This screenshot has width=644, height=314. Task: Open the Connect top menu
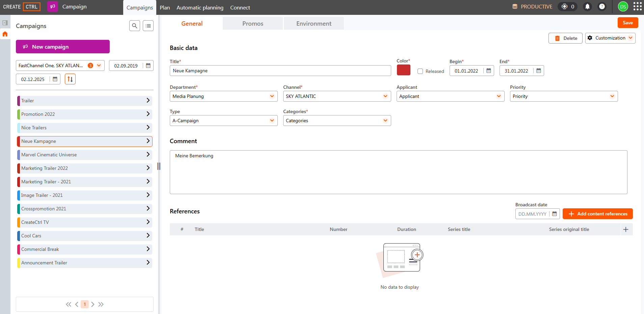coord(240,7)
